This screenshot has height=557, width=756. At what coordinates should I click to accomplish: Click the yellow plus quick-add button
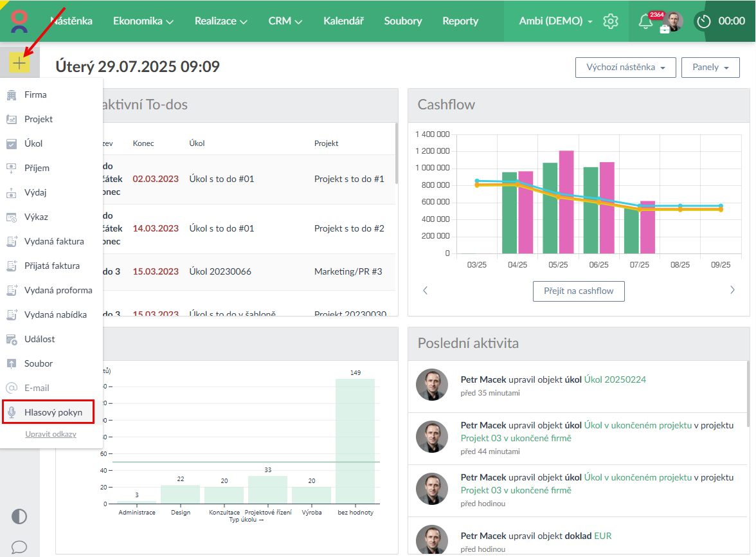19,63
